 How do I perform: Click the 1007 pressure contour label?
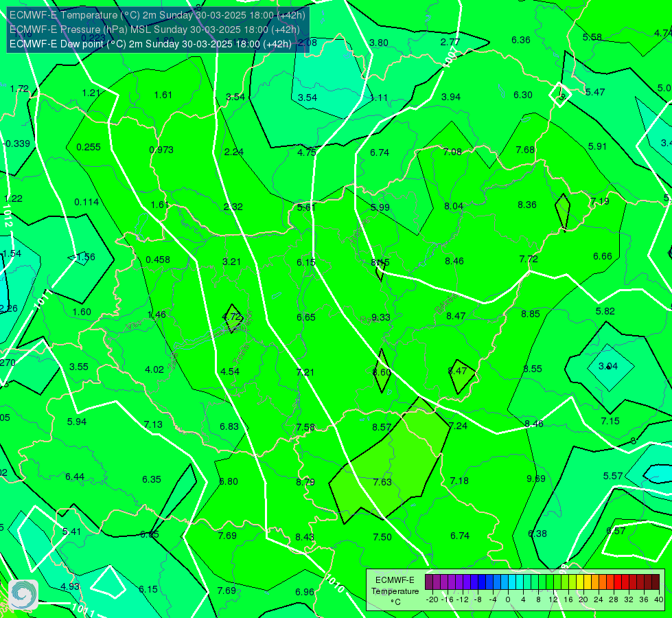tap(451, 58)
